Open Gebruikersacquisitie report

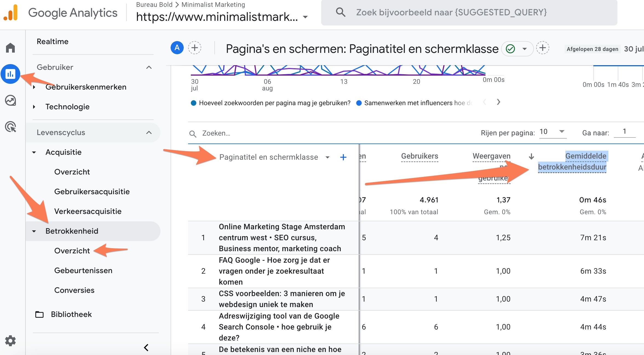(x=92, y=192)
